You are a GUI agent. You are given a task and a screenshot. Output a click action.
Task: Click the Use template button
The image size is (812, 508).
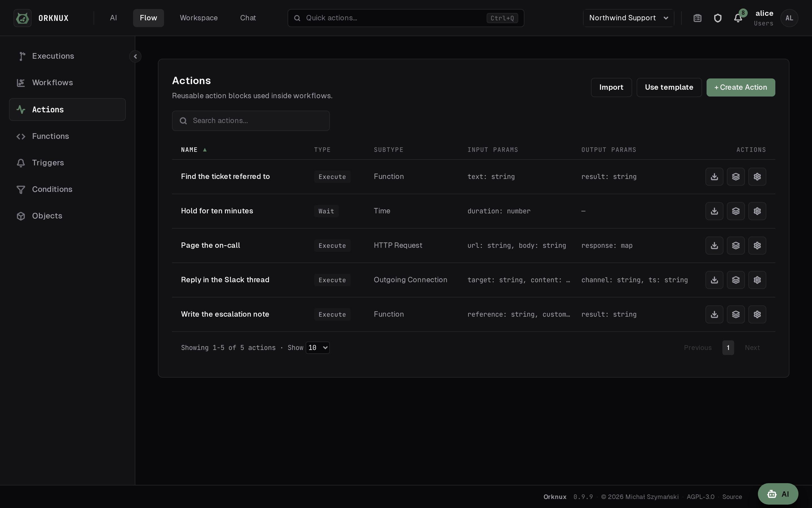click(669, 87)
